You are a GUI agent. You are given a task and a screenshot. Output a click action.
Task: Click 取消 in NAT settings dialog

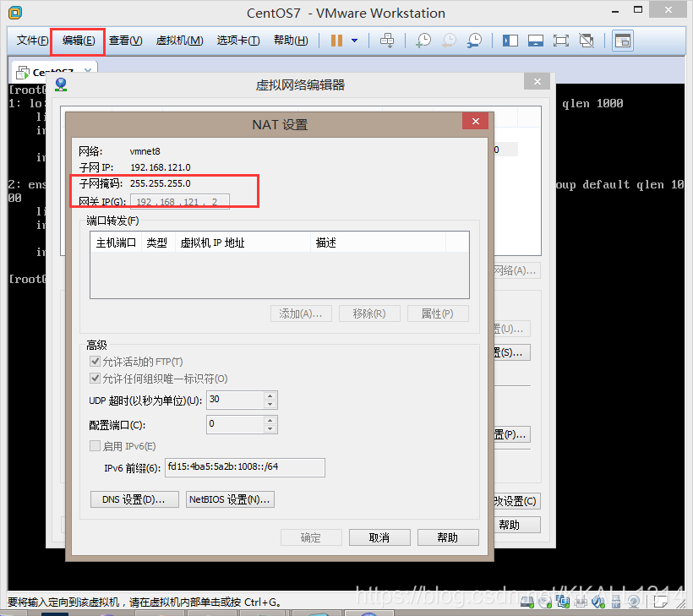pos(379,537)
